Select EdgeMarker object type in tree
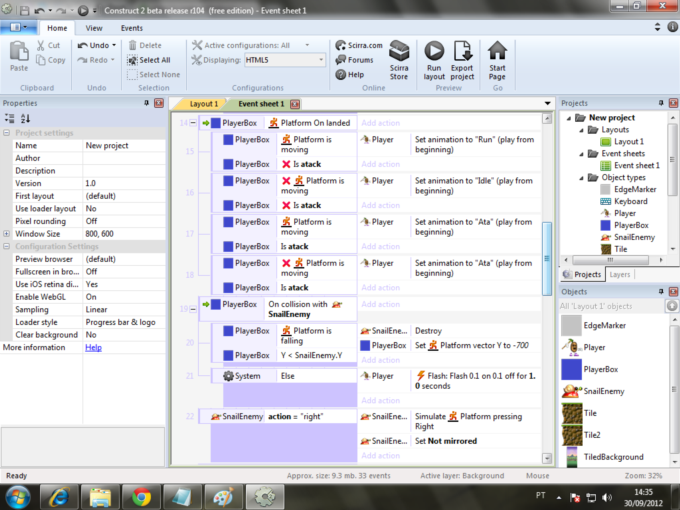This screenshot has height=510, width=680. (x=628, y=189)
